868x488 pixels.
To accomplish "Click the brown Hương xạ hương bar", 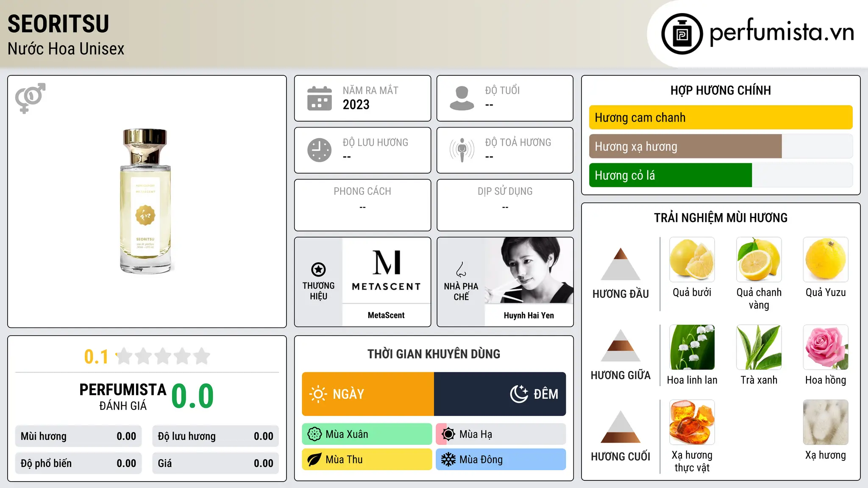I will (x=685, y=147).
